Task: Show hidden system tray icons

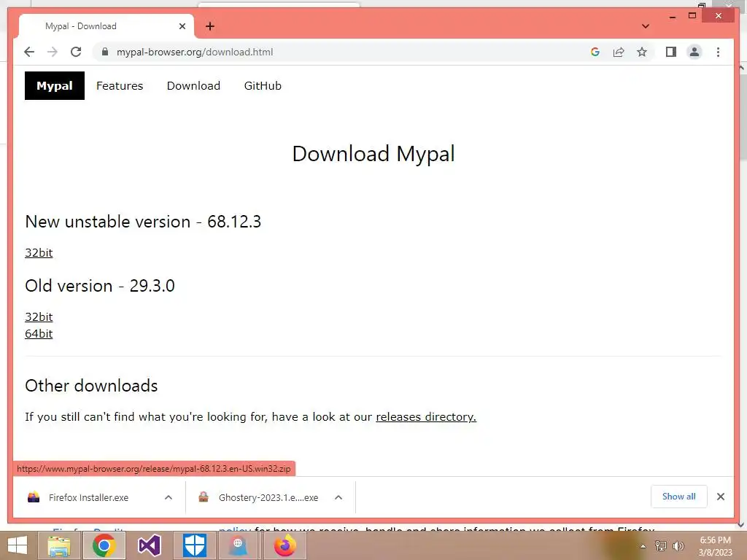Action: 643,546
